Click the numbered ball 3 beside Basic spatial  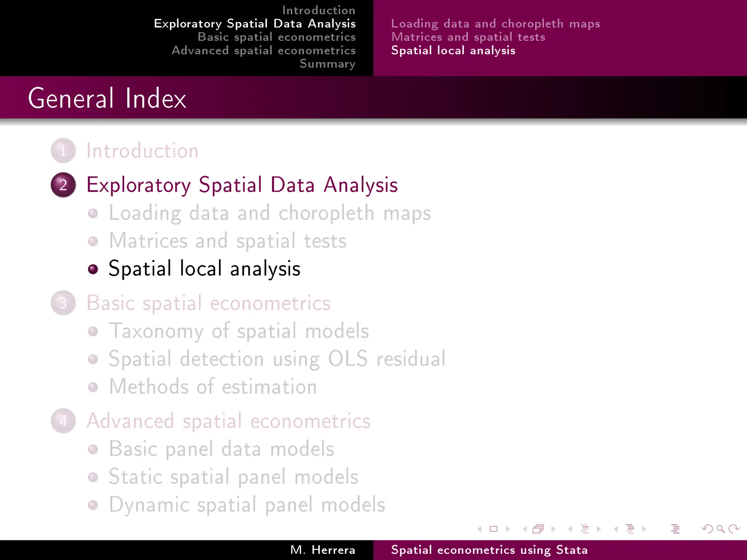(x=63, y=303)
